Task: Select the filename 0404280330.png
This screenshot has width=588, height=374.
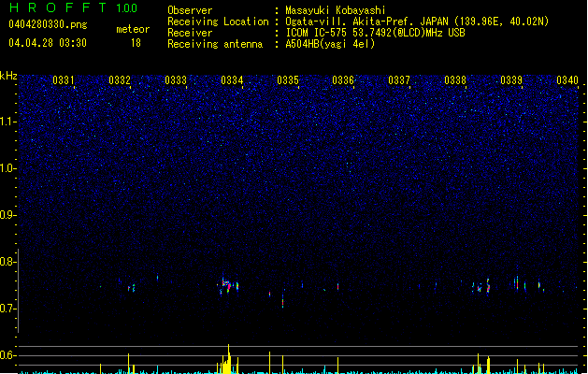Action: (x=48, y=24)
